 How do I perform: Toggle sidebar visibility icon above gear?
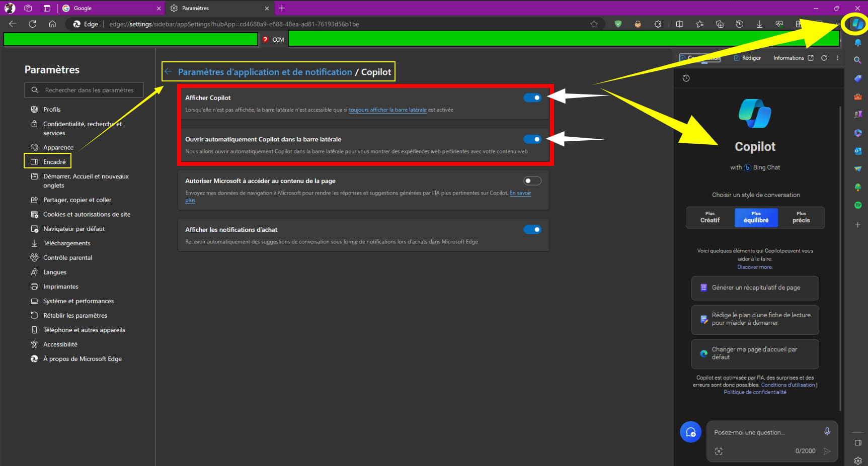858,443
